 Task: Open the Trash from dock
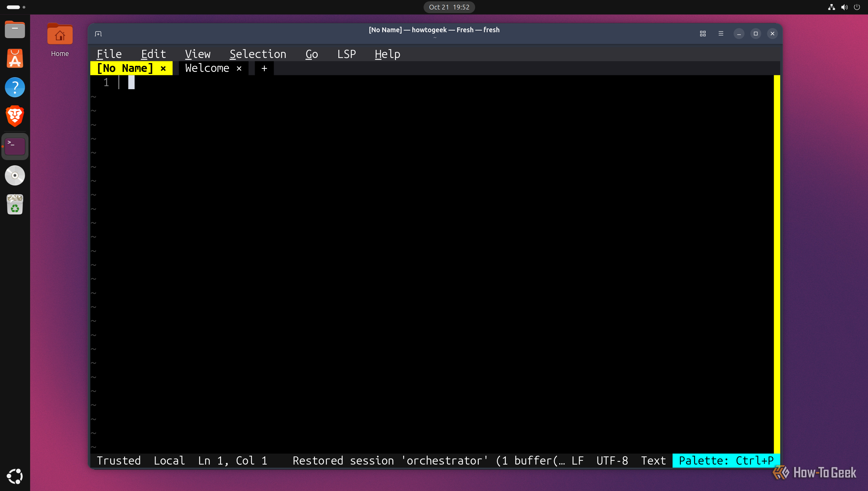coord(15,204)
